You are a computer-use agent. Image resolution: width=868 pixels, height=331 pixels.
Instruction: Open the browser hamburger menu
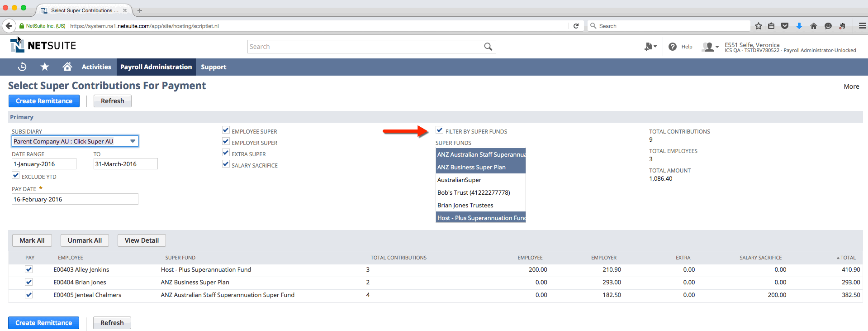(863, 26)
